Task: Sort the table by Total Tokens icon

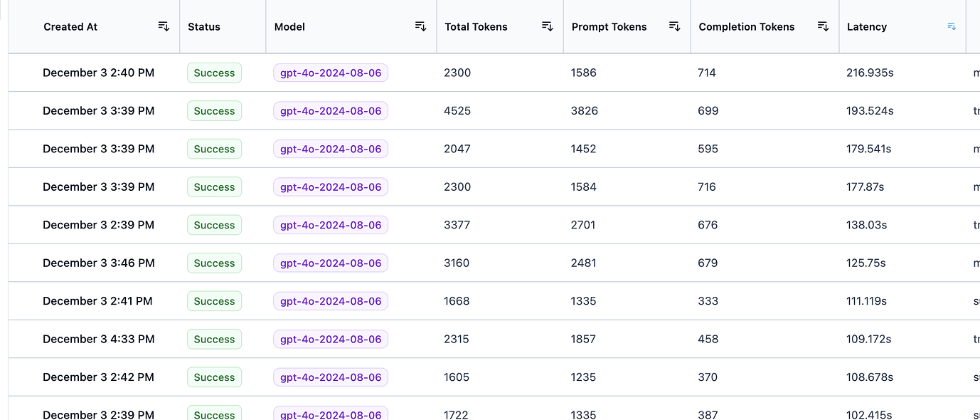Action: click(547, 27)
